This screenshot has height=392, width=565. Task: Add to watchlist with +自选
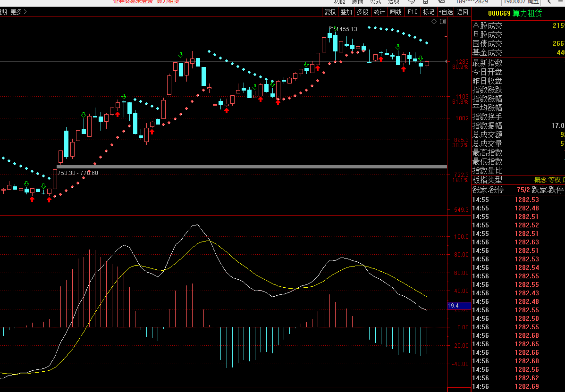pyautogui.click(x=446, y=12)
